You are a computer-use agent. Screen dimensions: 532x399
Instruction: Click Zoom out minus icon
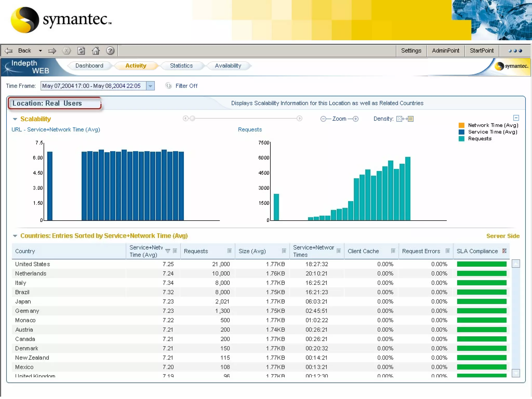[x=323, y=119]
